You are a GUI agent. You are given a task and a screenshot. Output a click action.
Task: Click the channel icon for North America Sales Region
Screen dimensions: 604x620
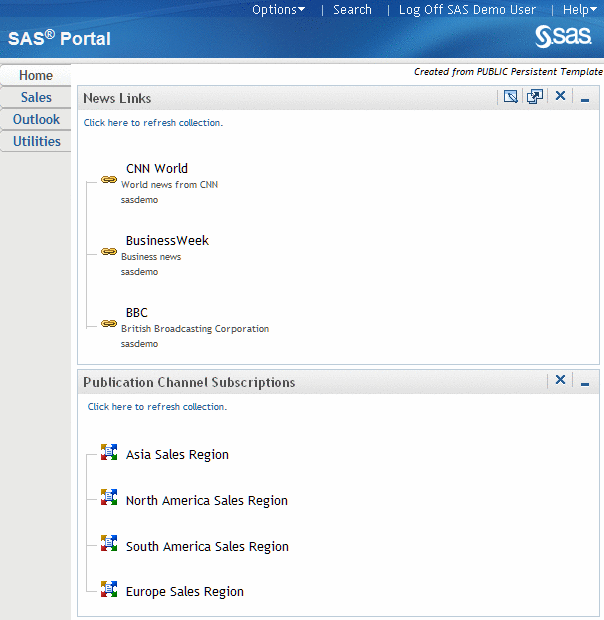click(x=109, y=497)
